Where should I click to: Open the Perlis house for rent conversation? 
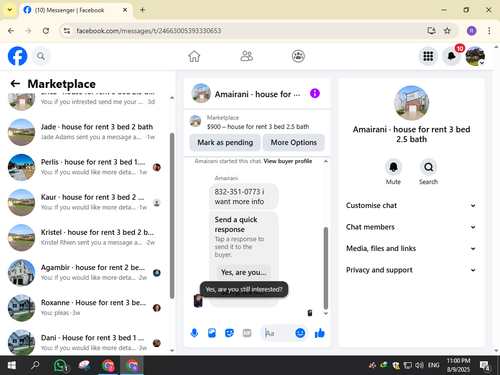tap(86, 167)
